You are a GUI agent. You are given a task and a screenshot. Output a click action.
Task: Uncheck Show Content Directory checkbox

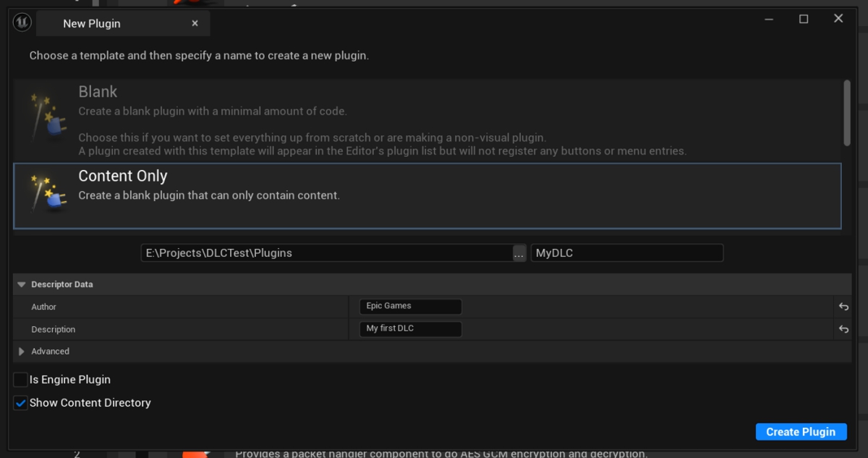(21, 403)
